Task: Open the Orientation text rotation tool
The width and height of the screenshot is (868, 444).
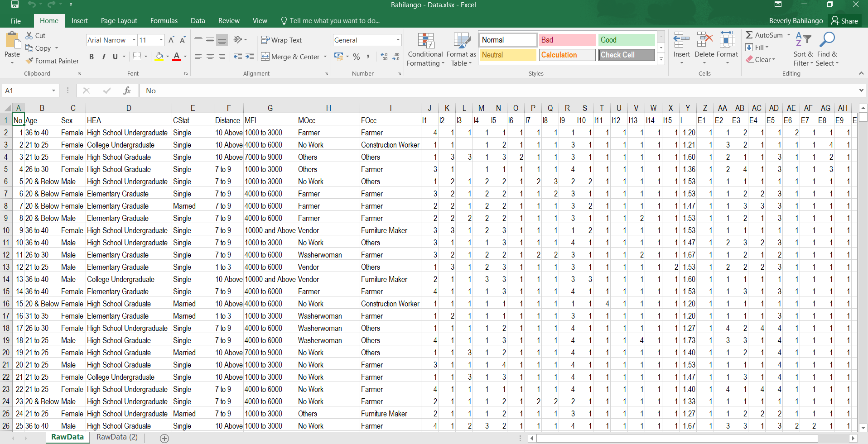Action: point(238,40)
